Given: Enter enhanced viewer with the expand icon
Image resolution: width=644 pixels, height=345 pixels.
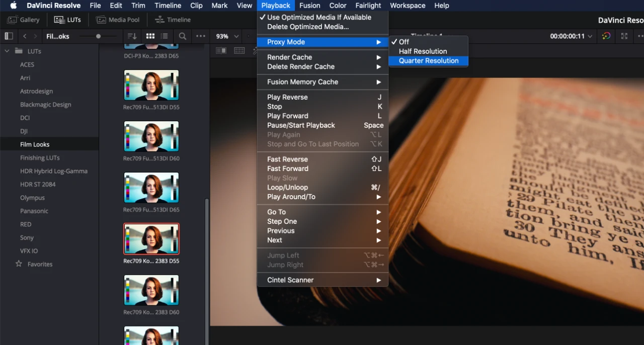Looking at the screenshot, I should [x=624, y=36].
